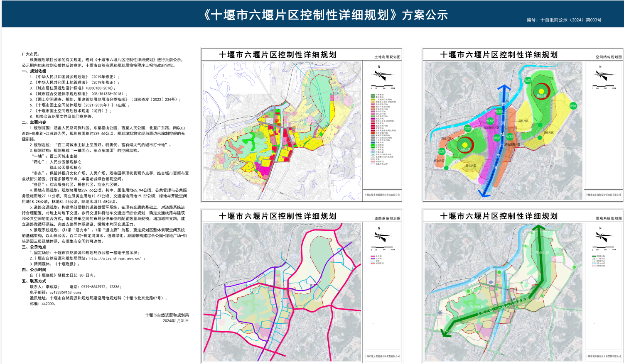Click the heading 三、公示地点

pyautogui.click(x=34, y=247)
